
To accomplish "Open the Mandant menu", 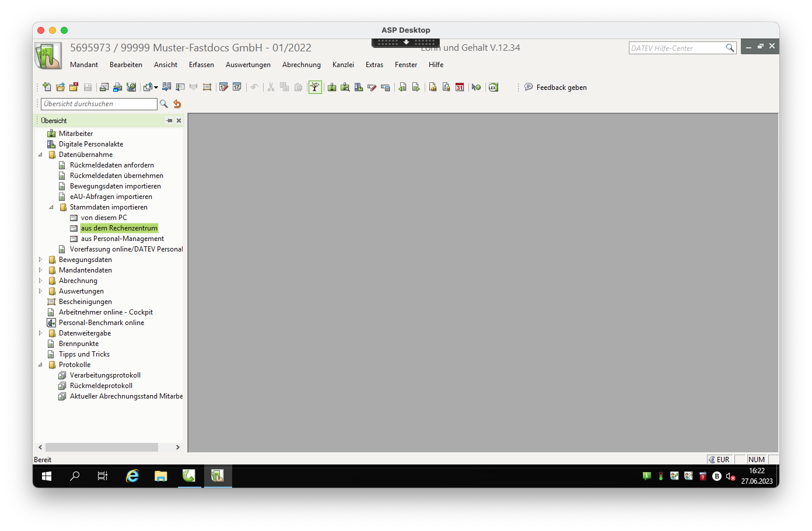I will [84, 65].
